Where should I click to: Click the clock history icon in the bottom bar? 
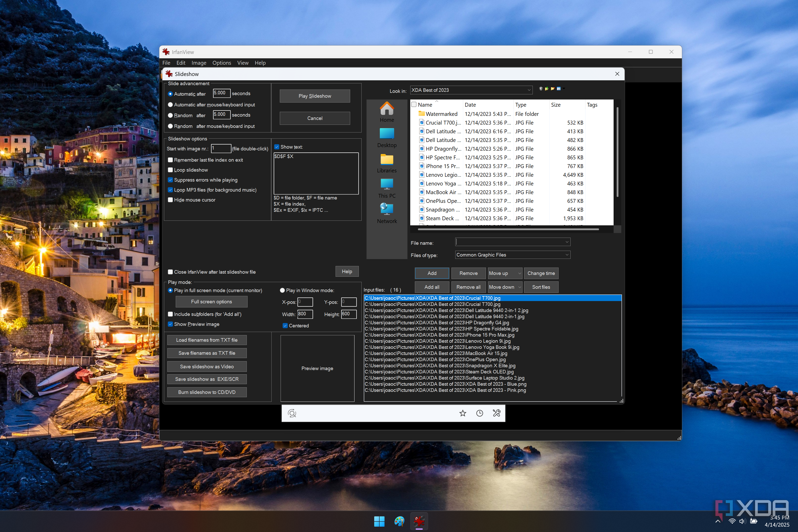coord(479,413)
